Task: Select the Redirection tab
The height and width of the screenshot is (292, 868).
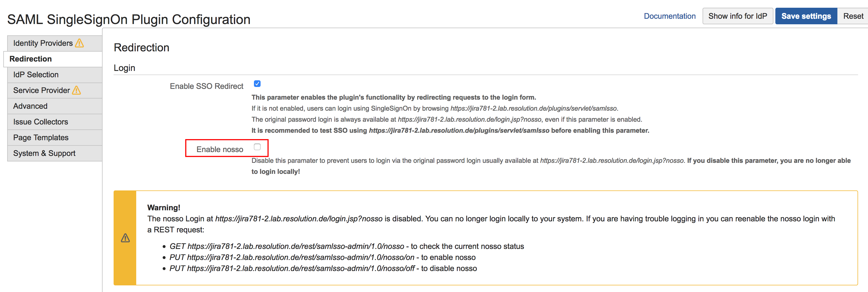Action: click(31, 59)
